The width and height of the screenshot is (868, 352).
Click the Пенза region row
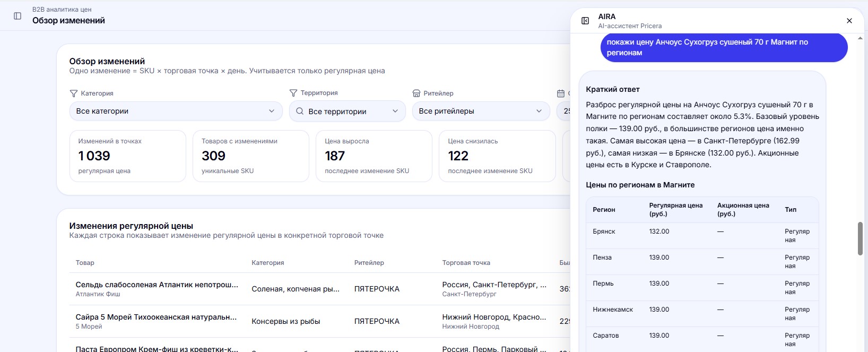click(x=702, y=262)
